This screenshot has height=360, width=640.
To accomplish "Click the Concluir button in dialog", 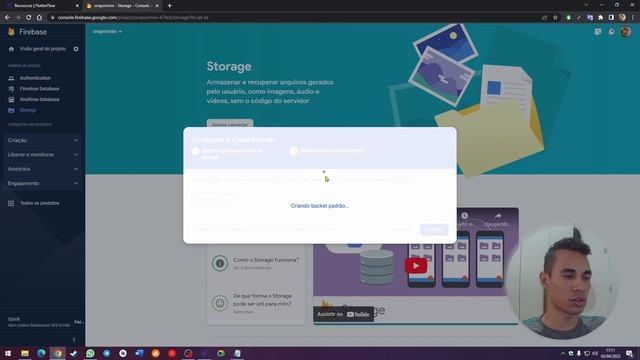I will [434, 229].
